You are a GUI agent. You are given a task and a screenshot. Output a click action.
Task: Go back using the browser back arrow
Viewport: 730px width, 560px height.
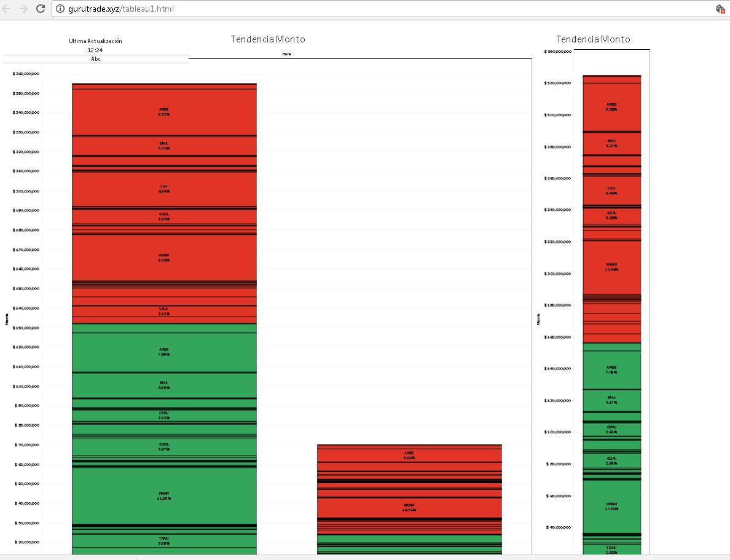[x=7, y=9]
